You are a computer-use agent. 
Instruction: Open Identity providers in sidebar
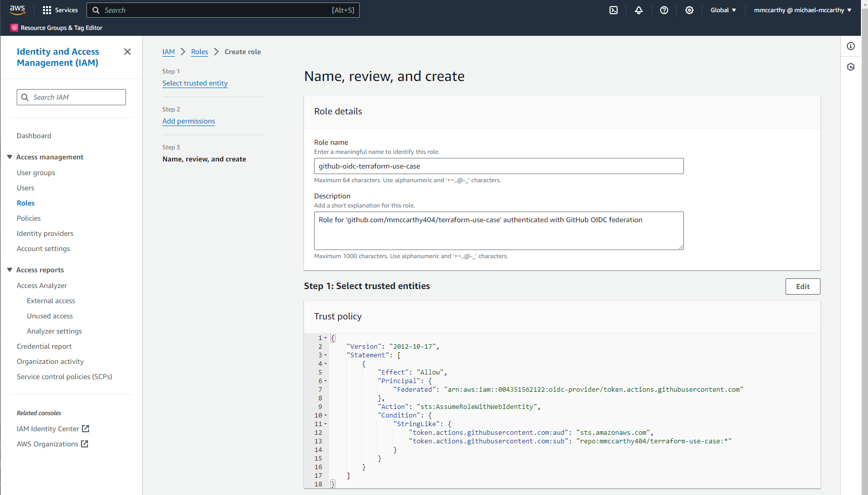tap(45, 233)
